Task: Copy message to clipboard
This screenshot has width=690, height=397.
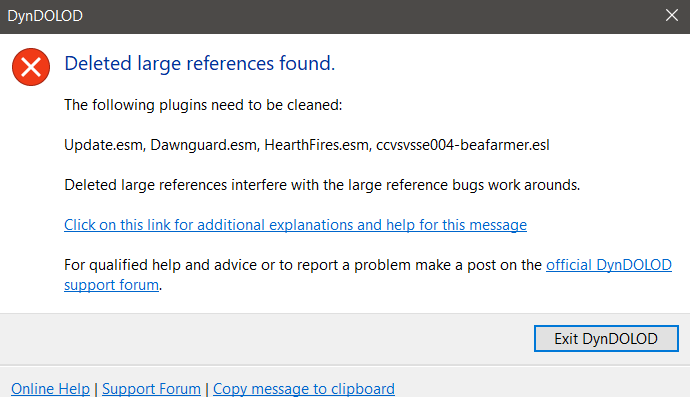Action: pos(304,389)
